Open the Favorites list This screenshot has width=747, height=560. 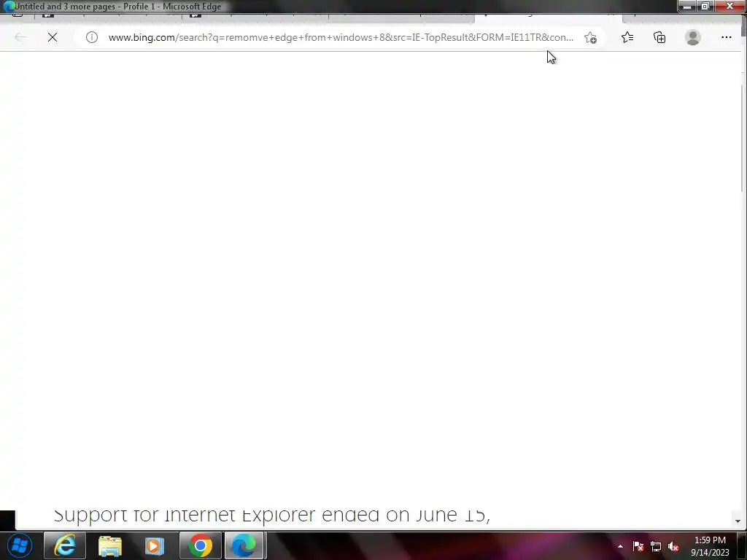coord(627,37)
